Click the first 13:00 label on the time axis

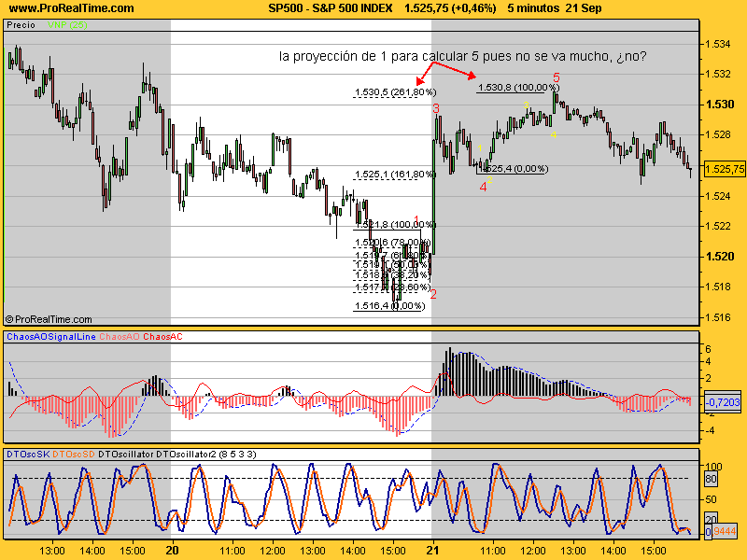52,551
